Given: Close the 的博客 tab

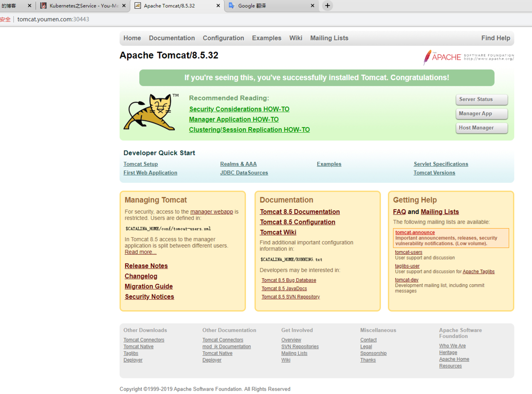Looking at the screenshot, I should tap(30, 6).
